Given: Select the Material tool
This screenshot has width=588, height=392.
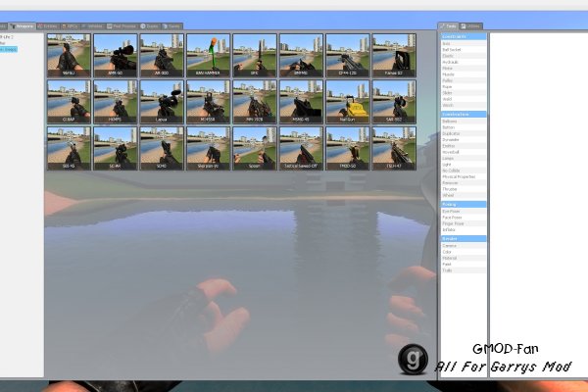Looking at the screenshot, I should [464, 258].
